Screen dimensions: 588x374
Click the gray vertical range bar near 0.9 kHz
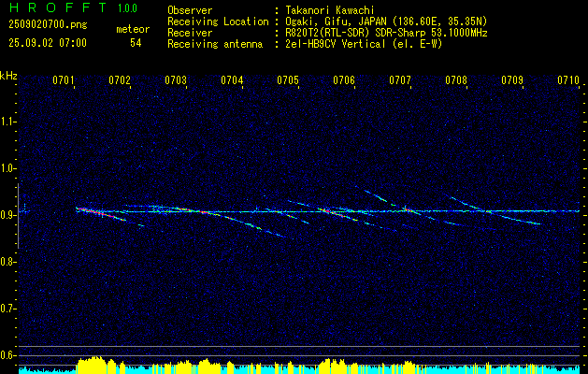[18, 216]
